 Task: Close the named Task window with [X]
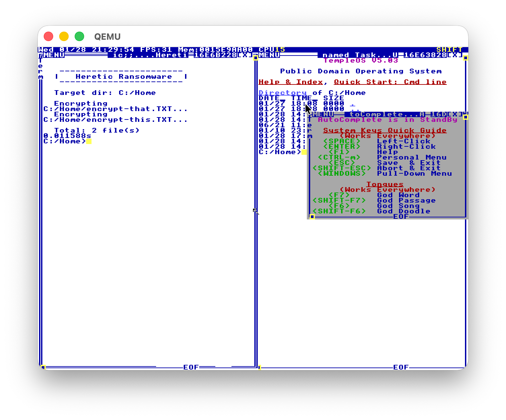click(x=455, y=55)
